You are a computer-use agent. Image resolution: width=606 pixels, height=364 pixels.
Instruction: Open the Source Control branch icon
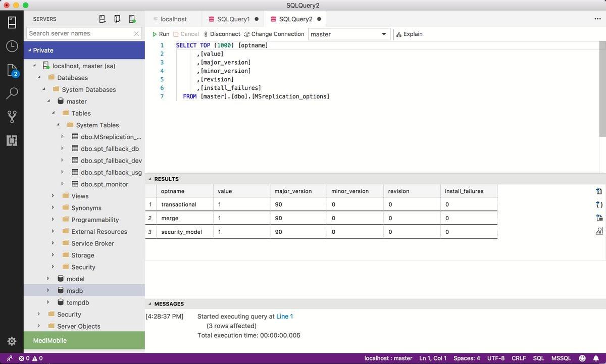click(12, 117)
